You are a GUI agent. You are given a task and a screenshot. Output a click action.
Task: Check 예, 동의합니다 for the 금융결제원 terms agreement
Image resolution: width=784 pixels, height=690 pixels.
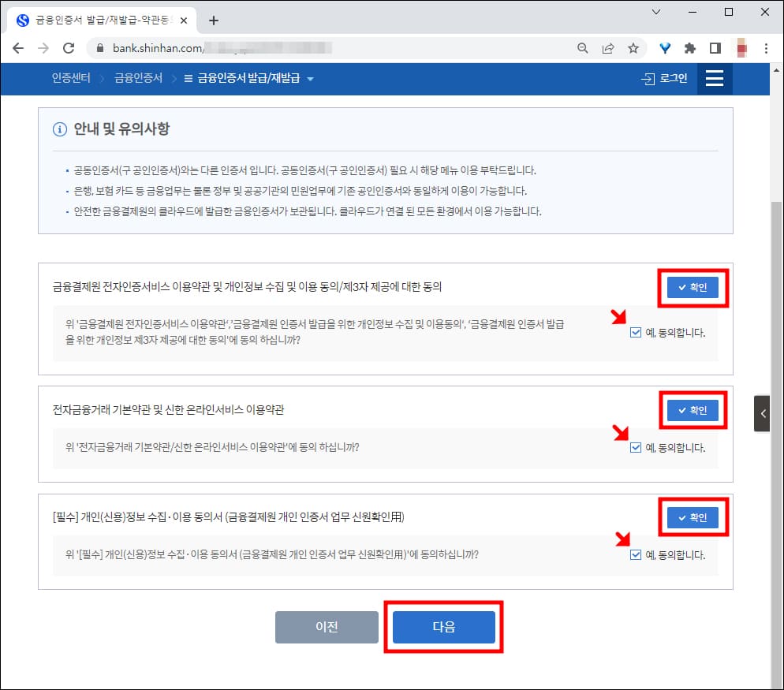coord(636,332)
